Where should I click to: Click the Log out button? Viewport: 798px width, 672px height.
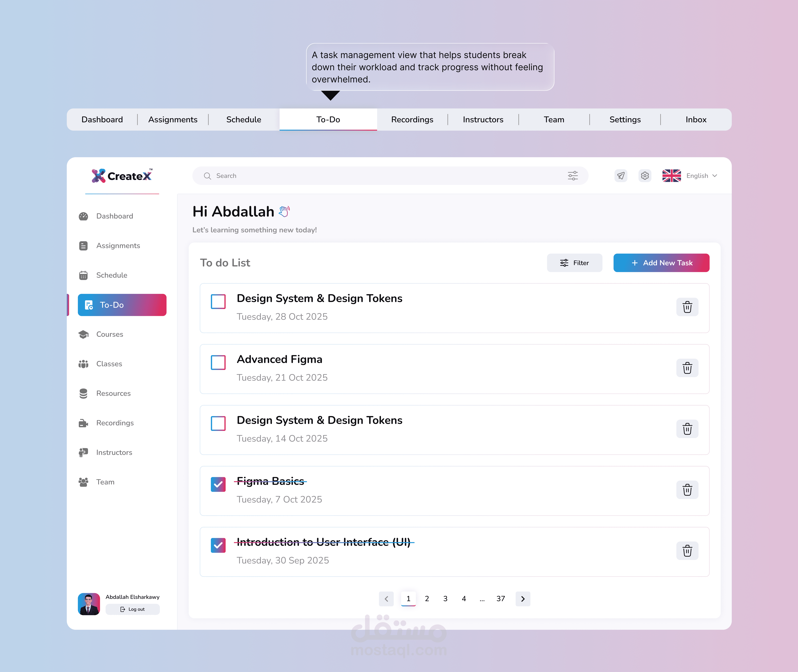[133, 609]
